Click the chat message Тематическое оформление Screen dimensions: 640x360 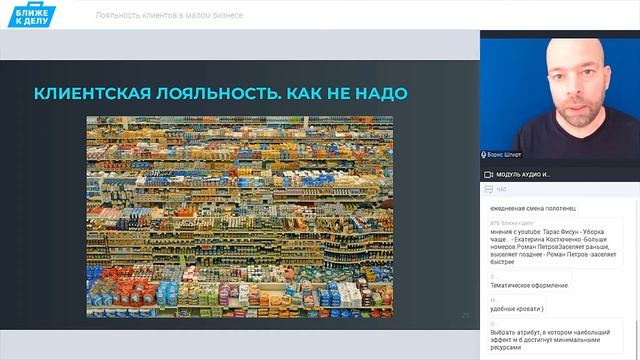[x=529, y=285]
